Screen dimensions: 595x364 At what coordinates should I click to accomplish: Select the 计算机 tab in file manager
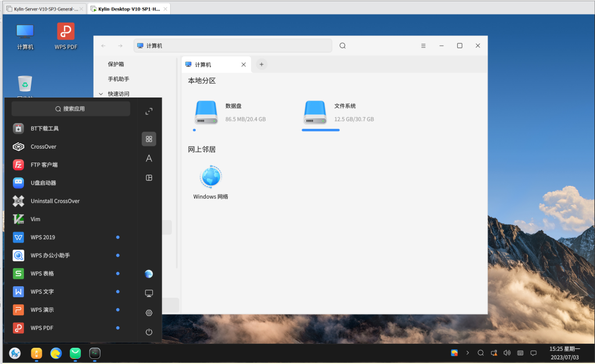point(216,65)
